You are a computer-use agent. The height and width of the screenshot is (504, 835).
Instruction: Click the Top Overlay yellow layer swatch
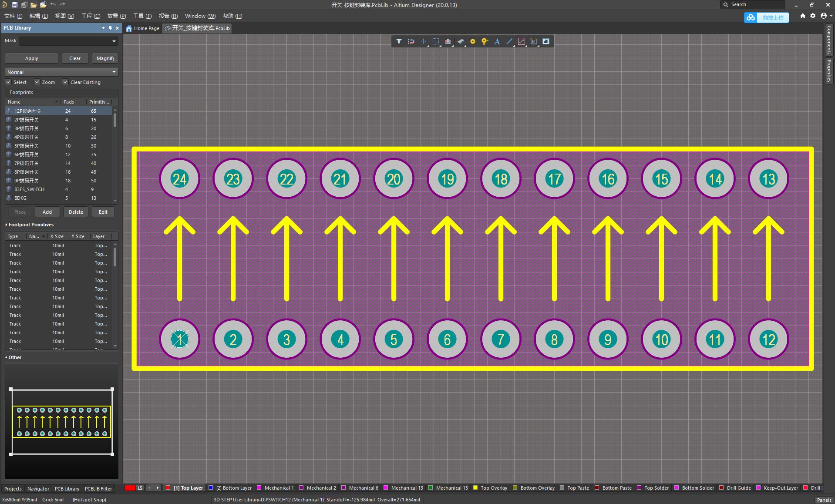click(475, 488)
